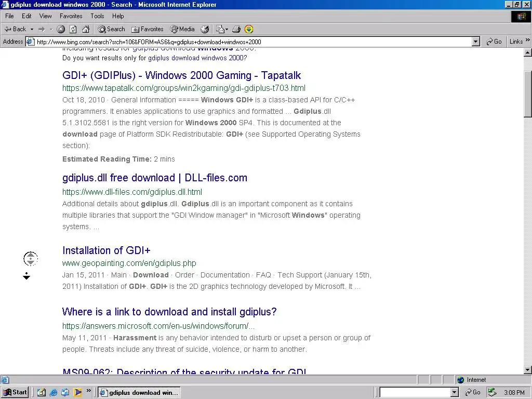Click the Mail toolbar icon
The width and height of the screenshot is (532, 399).
point(220,29)
